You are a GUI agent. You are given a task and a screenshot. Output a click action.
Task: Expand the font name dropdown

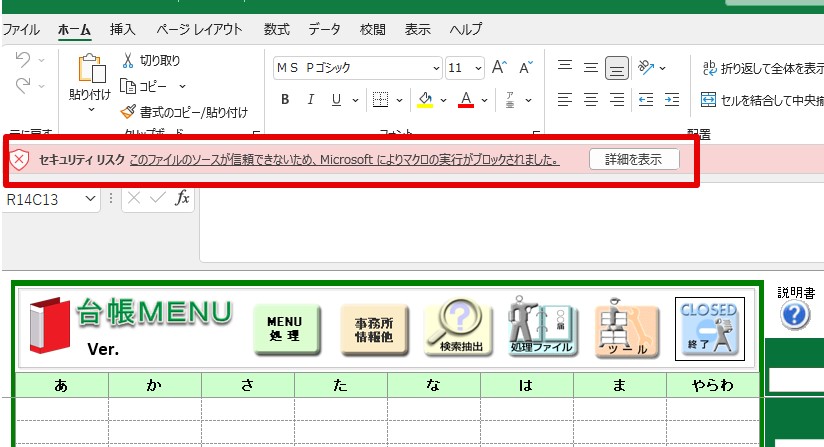[436, 69]
